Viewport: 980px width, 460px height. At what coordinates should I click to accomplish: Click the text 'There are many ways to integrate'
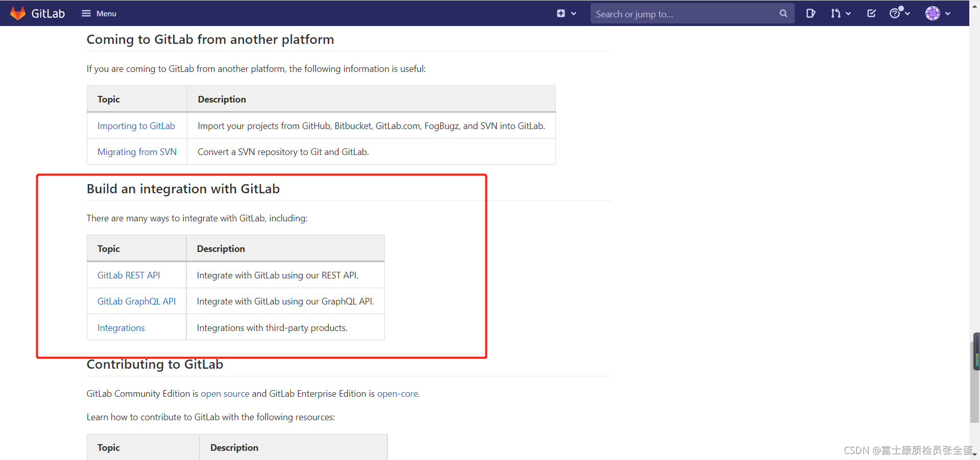click(x=197, y=218)
